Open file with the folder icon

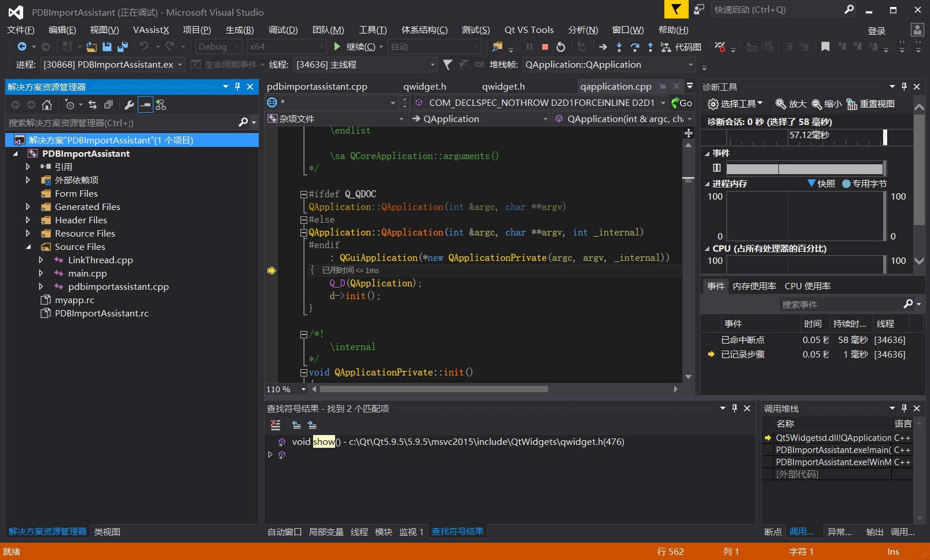tap(91, 47)
